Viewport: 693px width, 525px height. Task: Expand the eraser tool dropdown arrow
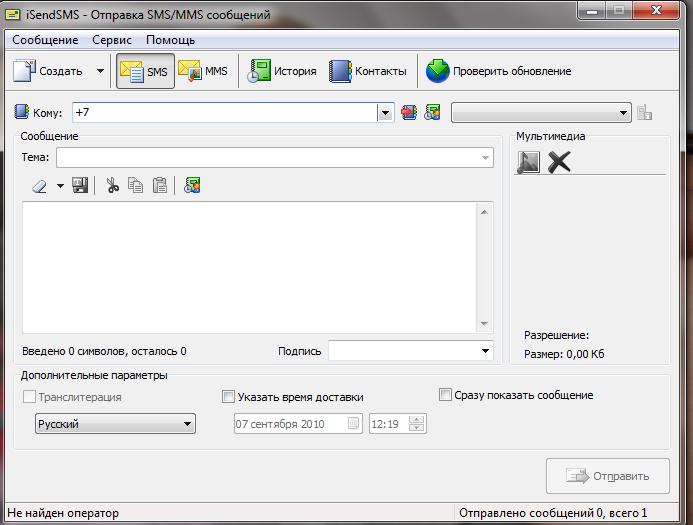(60, 186)
